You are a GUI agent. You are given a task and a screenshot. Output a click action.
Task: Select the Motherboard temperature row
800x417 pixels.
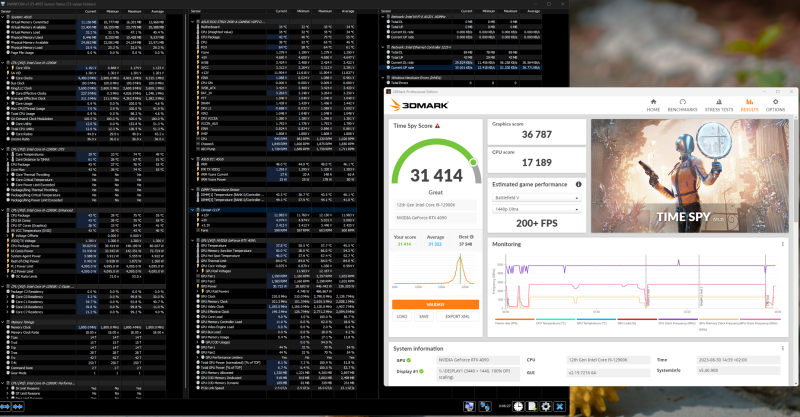273,27
